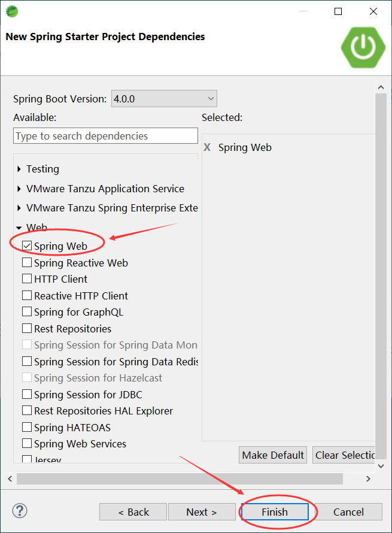392x533 pixels.
Task: Remove Spring Web using the X icon
Action: point(206,147)
